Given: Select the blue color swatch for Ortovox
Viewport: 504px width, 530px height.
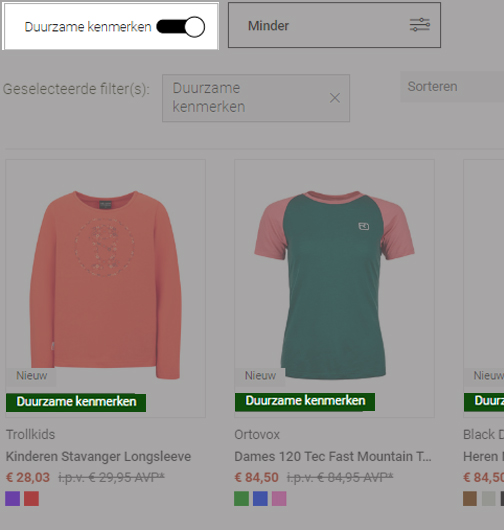Looking at the screenshot, I should pyautogui.click(x=260, y=499).
